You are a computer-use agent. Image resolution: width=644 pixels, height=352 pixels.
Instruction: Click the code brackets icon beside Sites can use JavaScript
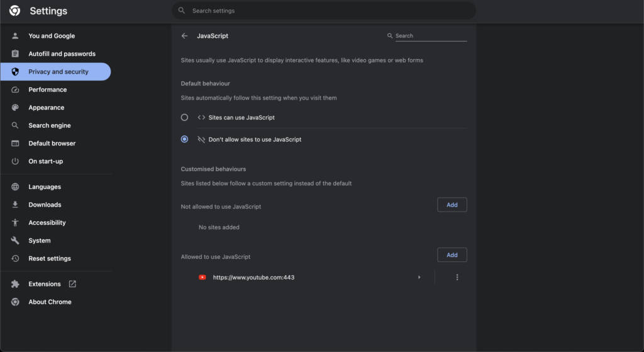[201, 117]
